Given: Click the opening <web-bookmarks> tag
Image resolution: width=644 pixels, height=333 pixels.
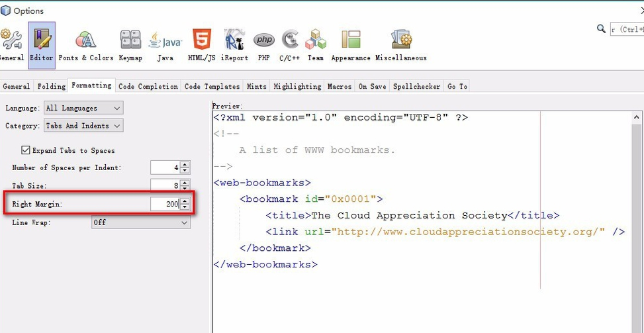Looking at the screenshot, I should pos(262,183).
